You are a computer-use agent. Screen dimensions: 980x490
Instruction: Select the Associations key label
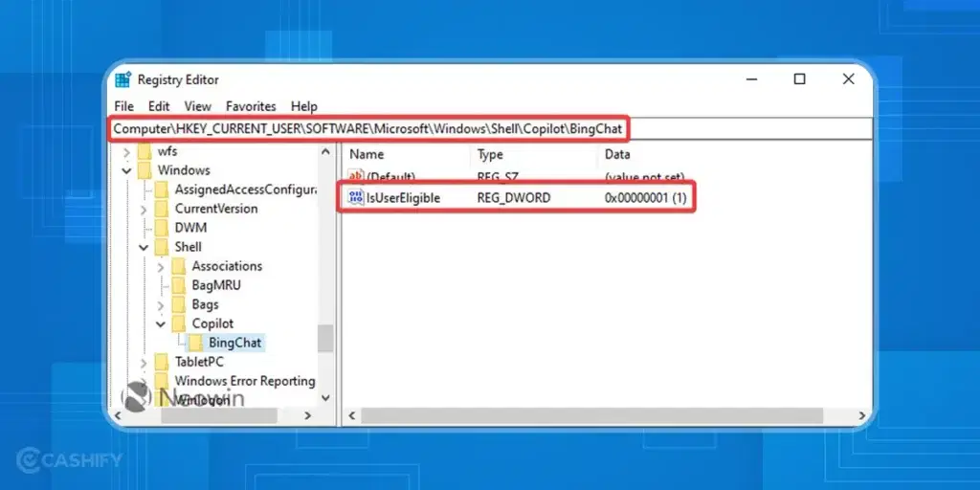[227, 266]
